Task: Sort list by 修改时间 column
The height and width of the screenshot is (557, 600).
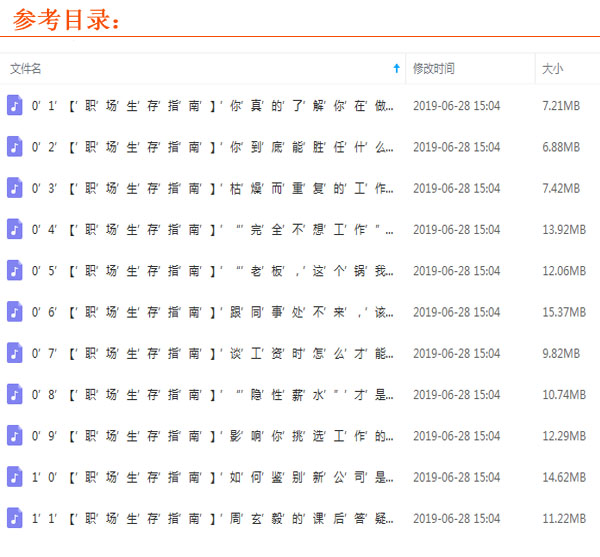Action: pyautogui.click(x=433, y=69)
